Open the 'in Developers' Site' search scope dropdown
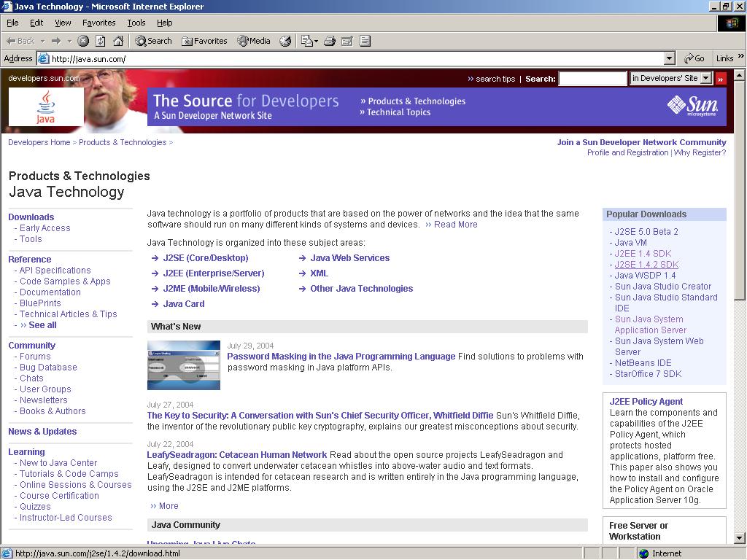 click(671, 78)
